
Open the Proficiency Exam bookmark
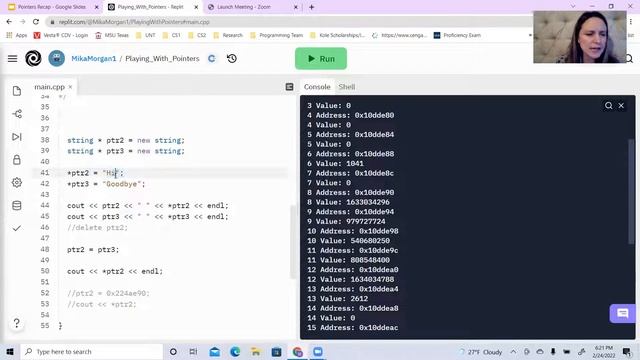tap(457, 36)
